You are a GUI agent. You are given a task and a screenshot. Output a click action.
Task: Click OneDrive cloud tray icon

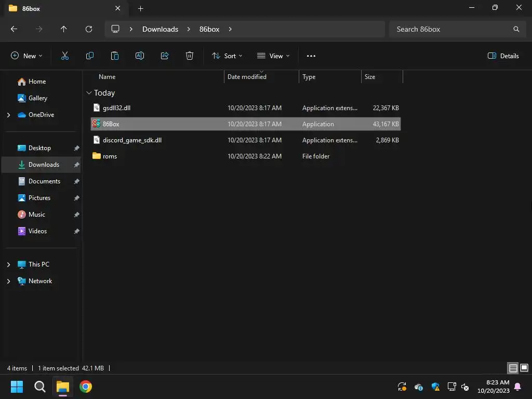pos(419,387)
